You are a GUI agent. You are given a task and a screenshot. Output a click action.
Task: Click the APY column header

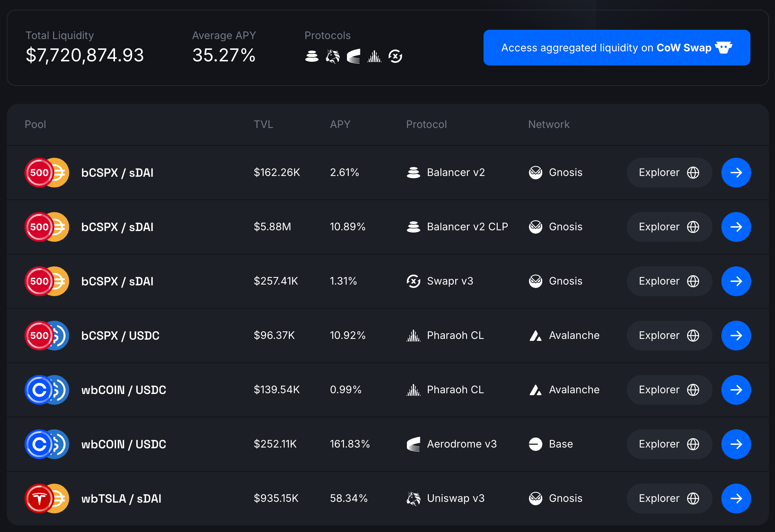tap(340, 124)
